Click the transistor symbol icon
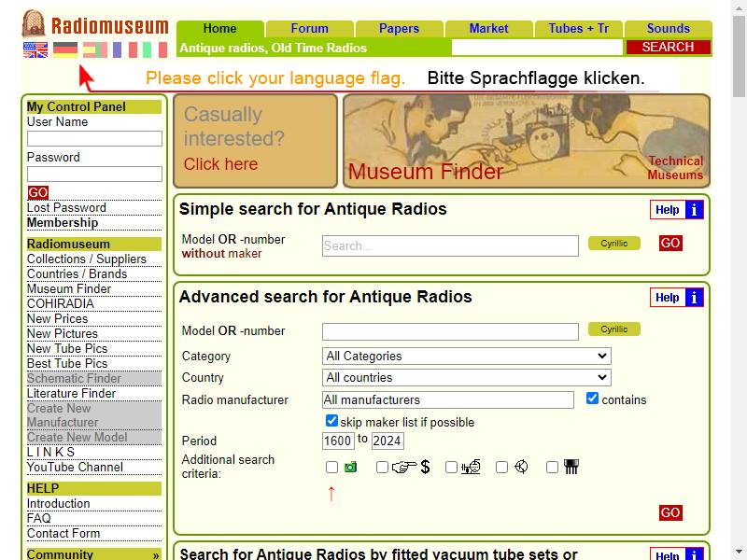This screenshot has width=747, height=560. coord(522,468)
